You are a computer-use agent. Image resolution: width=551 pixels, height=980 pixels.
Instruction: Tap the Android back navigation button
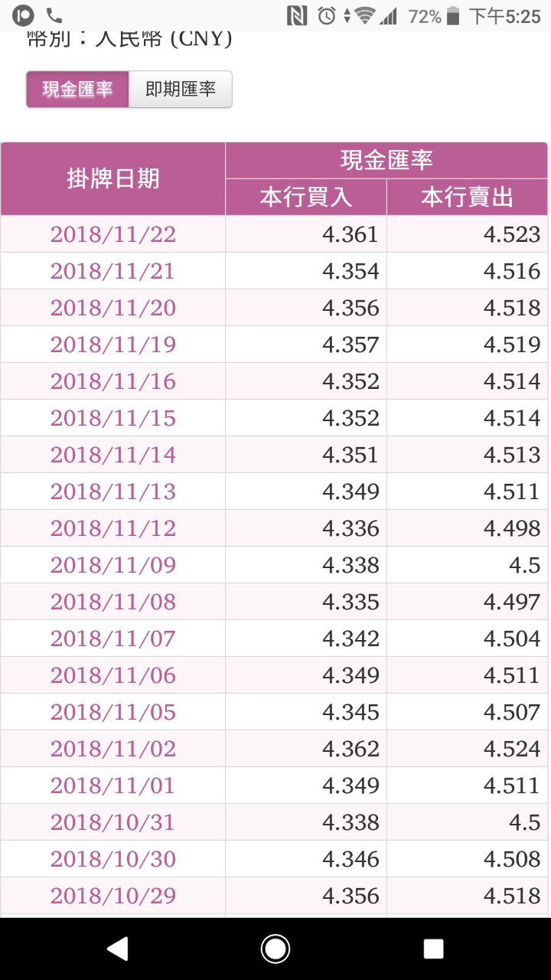coord(117,949)
